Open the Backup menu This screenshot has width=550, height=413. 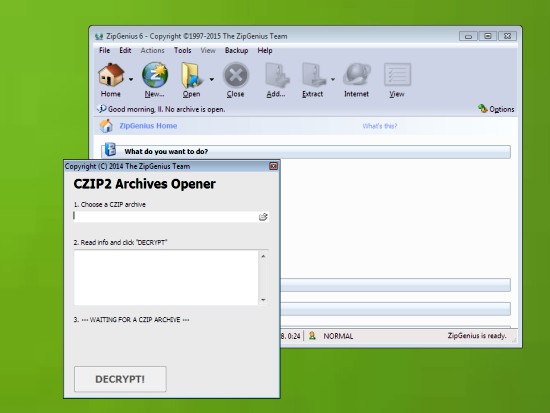point(236,51)
